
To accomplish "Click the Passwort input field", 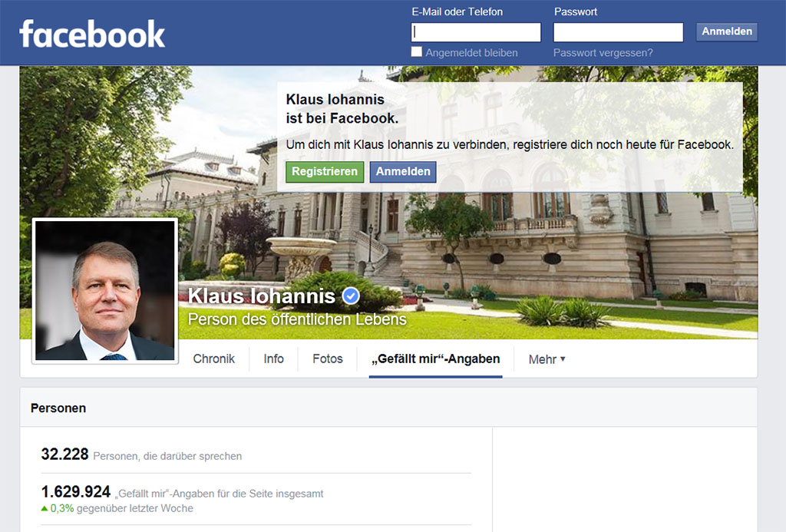I will point(617,32).
